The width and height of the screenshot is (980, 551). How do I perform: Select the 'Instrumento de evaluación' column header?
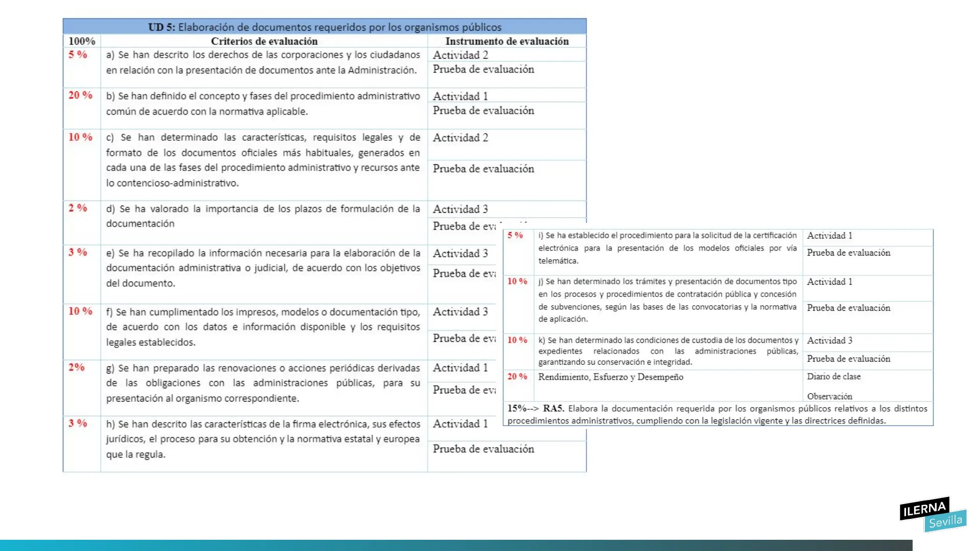506,41
